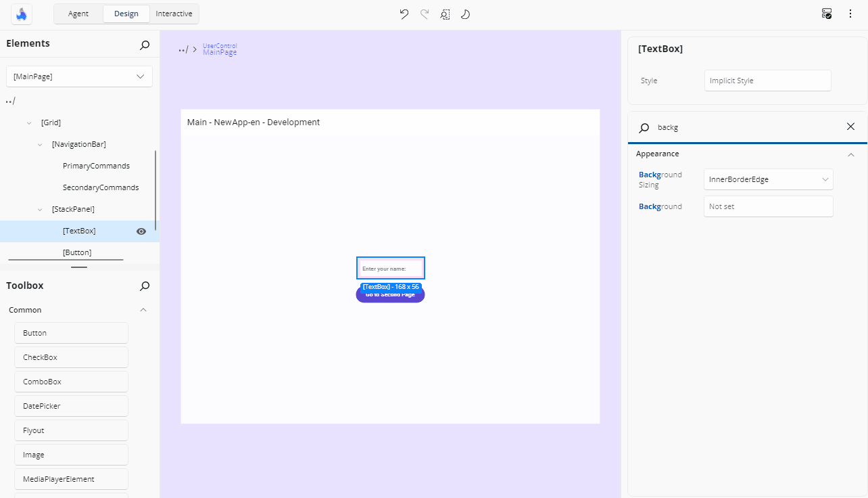Collapse the Appearance properties section
Image resolution: width=868 pixels, height=498 pixels.
(x=850, y=154)
